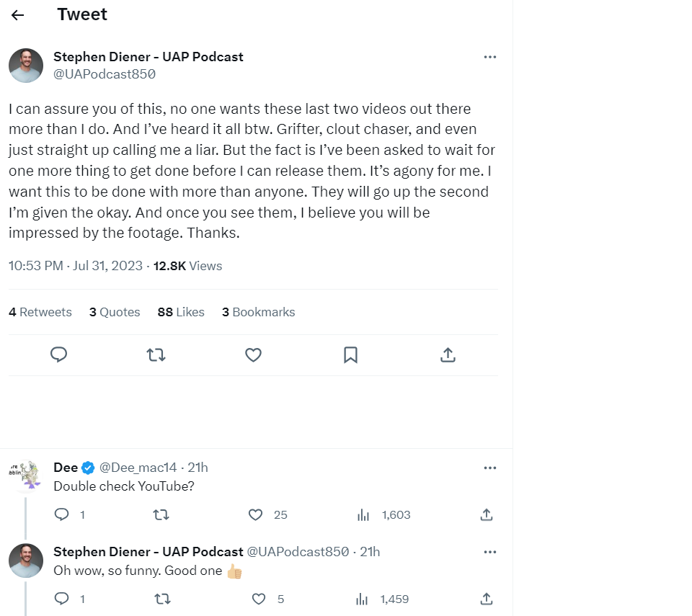Screen dimensions: 692x616
Task: Bookmark the main tweet
Action: point(350,354)
